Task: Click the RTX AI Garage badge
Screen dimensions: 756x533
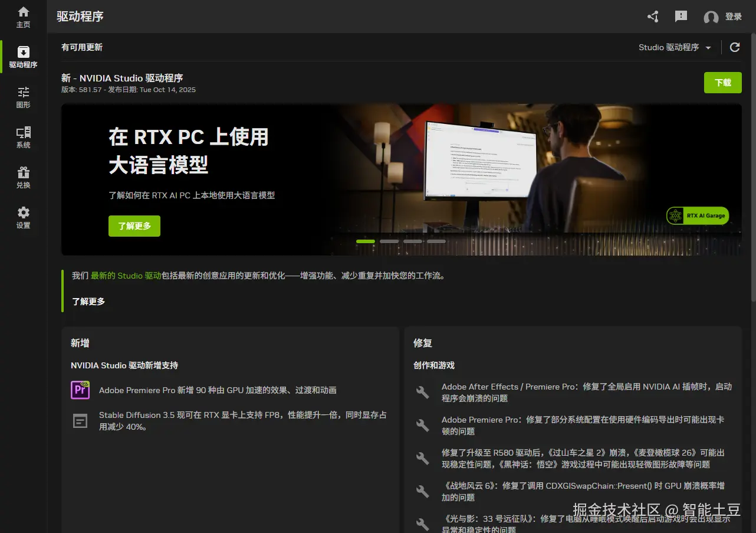Action: [698, 215]
